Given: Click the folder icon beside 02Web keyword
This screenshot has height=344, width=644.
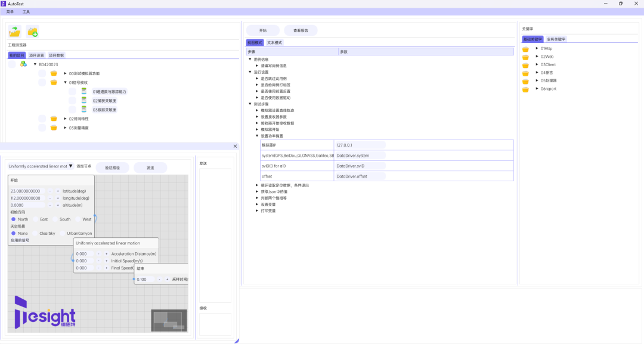Looking at the screenshot, I should (x=525, y=57).
